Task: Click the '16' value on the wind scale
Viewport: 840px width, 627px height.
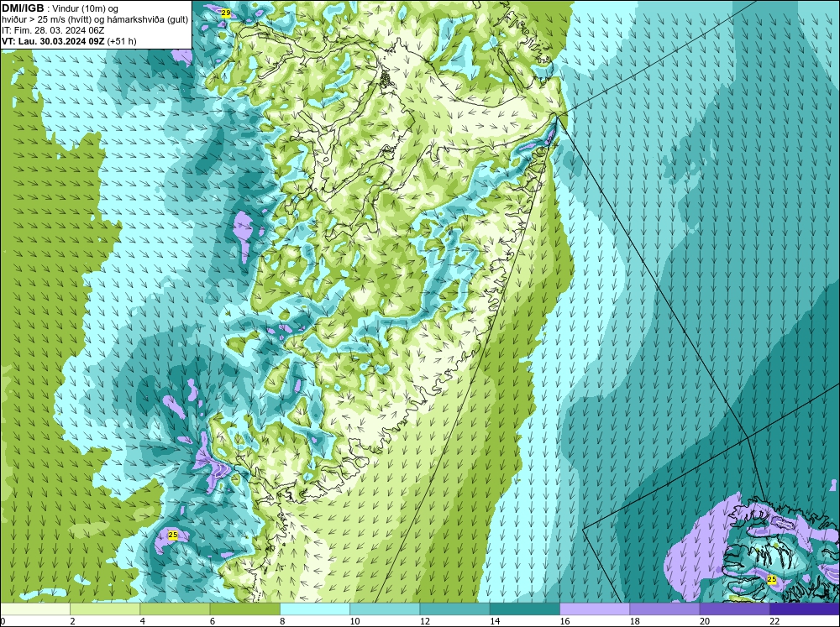Action: point(564,621)
